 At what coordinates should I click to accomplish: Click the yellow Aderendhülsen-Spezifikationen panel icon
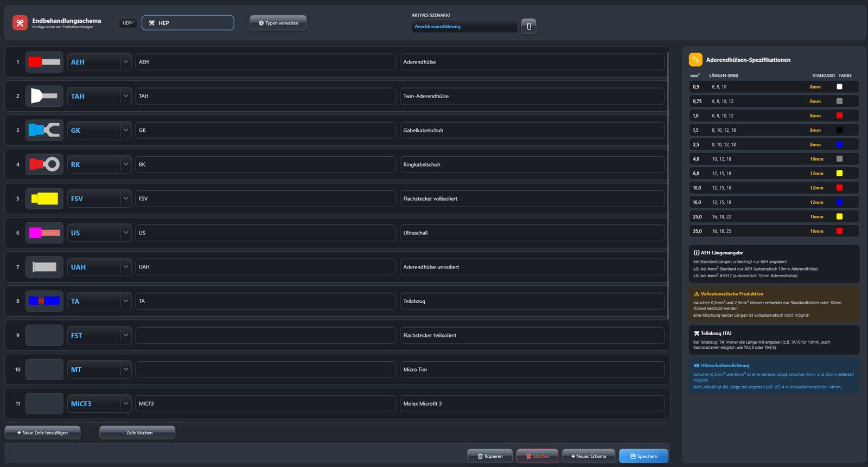click(695, 60)
